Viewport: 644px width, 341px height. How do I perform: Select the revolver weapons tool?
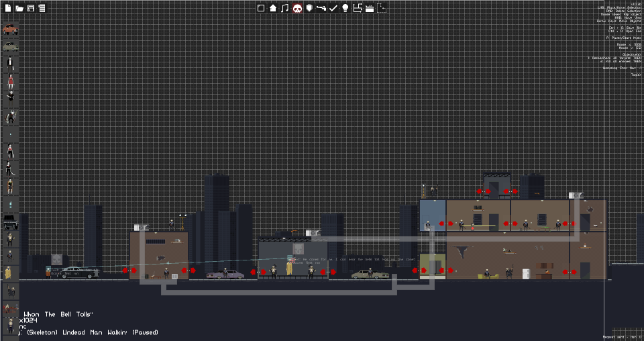coord(321,8)
